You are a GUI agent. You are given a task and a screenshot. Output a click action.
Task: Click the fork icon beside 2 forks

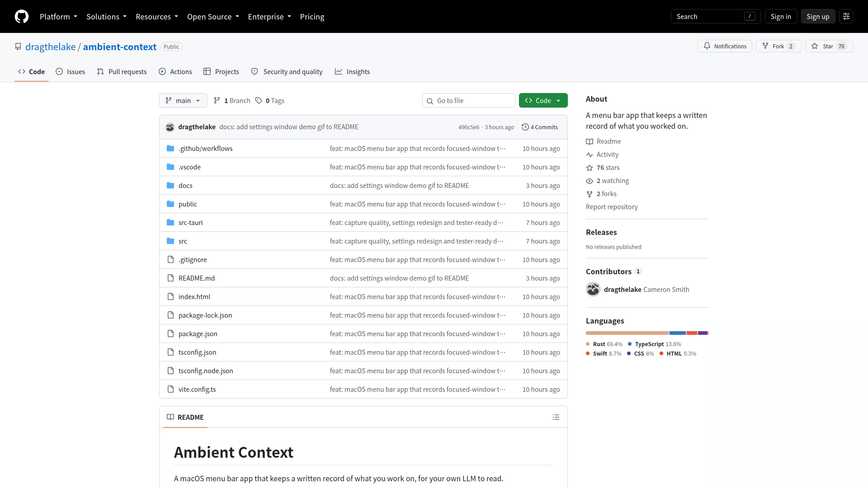tap(590, 194)
